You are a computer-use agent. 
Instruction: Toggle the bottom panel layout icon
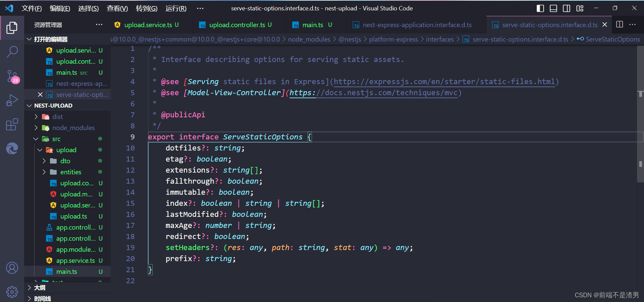553,8
